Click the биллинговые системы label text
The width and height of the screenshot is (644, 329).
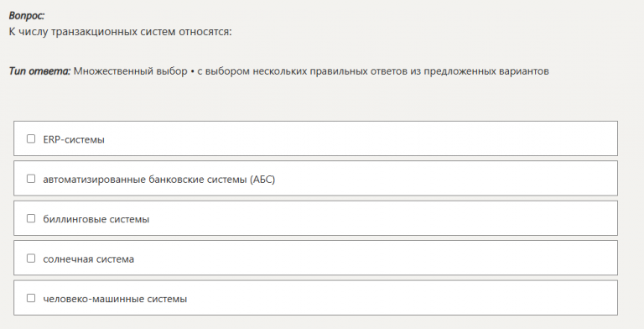coord(96,219)
